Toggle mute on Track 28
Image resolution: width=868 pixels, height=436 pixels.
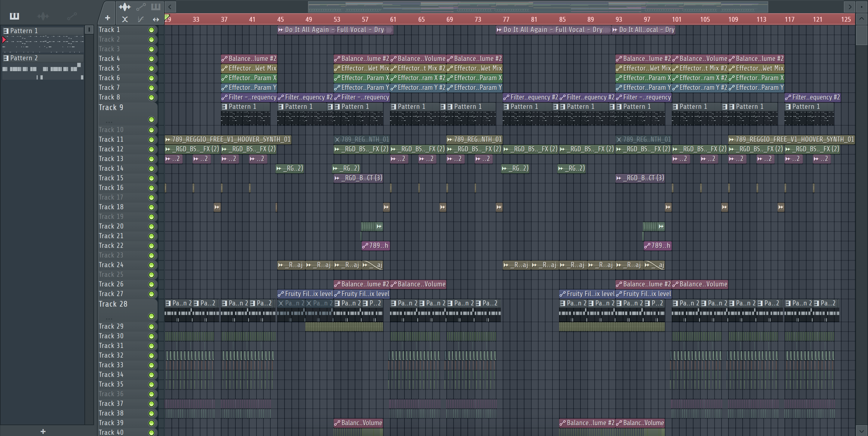click(x=151, y=316)
